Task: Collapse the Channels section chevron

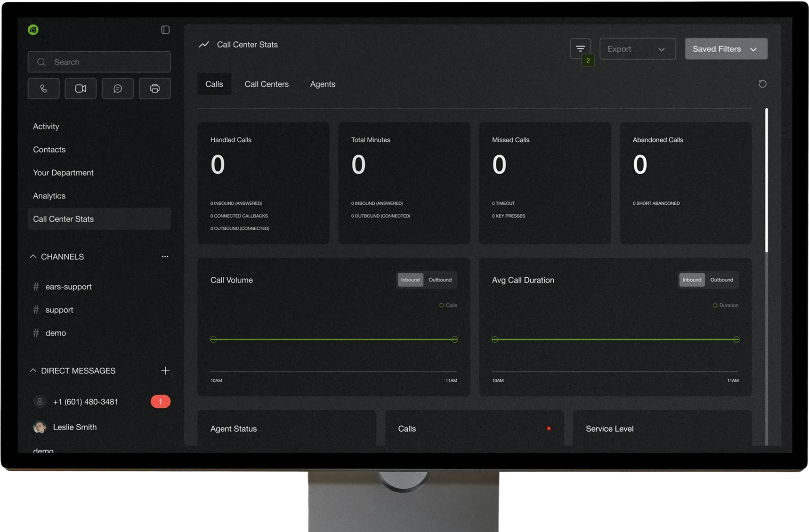Action: click(x=33, y=257)
